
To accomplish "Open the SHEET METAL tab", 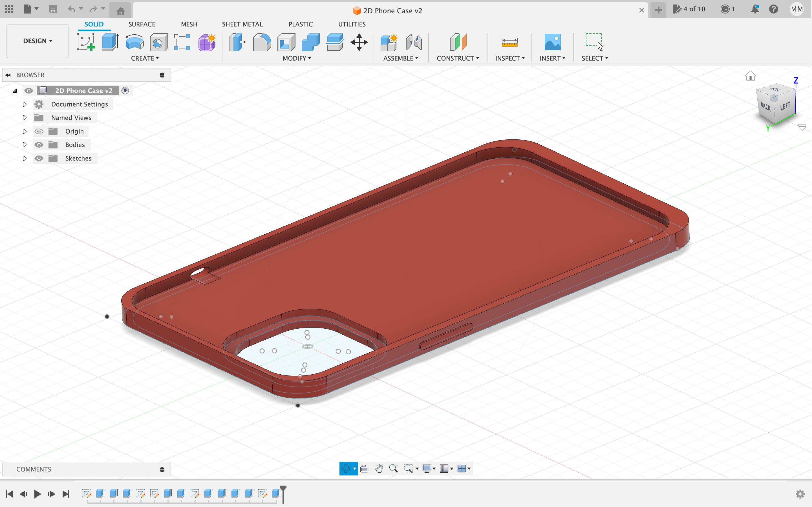I will pyautogui.click(x=242, y=24).
